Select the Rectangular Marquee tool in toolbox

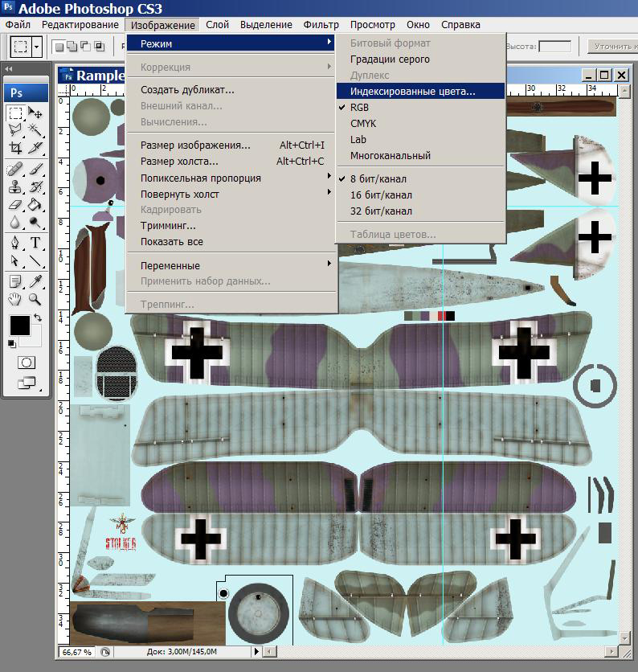(15, 113)
